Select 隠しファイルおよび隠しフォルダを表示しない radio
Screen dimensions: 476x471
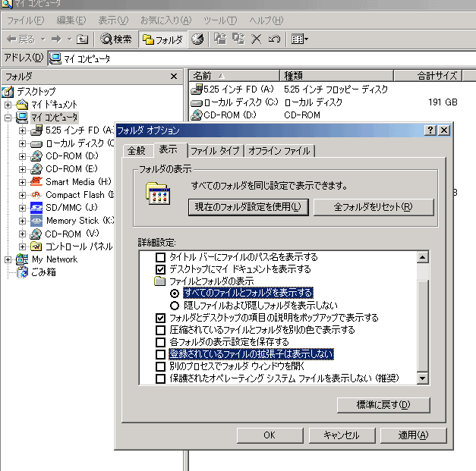(x=175, y=306)
